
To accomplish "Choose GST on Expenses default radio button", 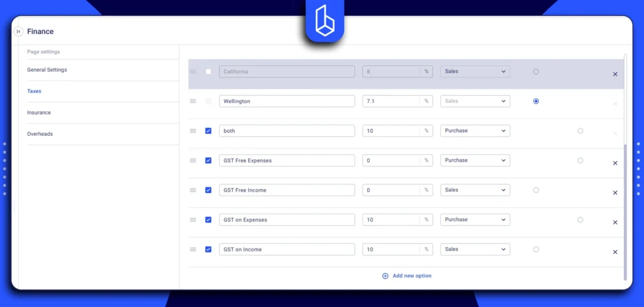I will 580,220.
